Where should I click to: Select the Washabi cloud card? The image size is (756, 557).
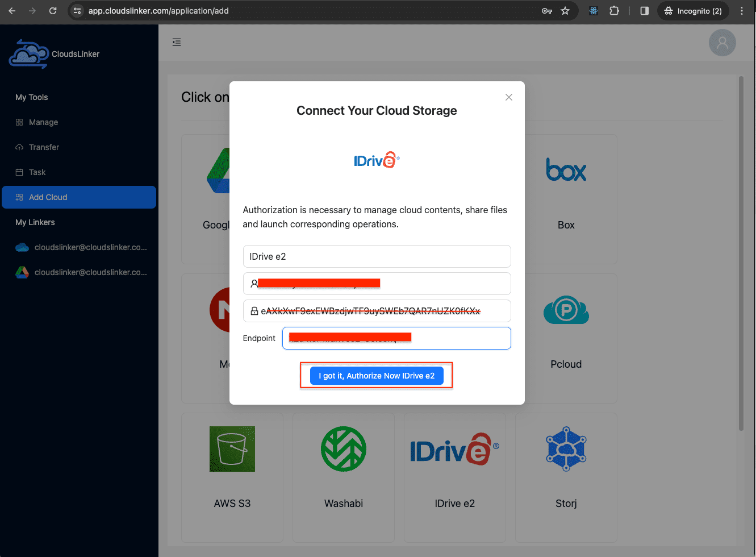click(344, 477)
